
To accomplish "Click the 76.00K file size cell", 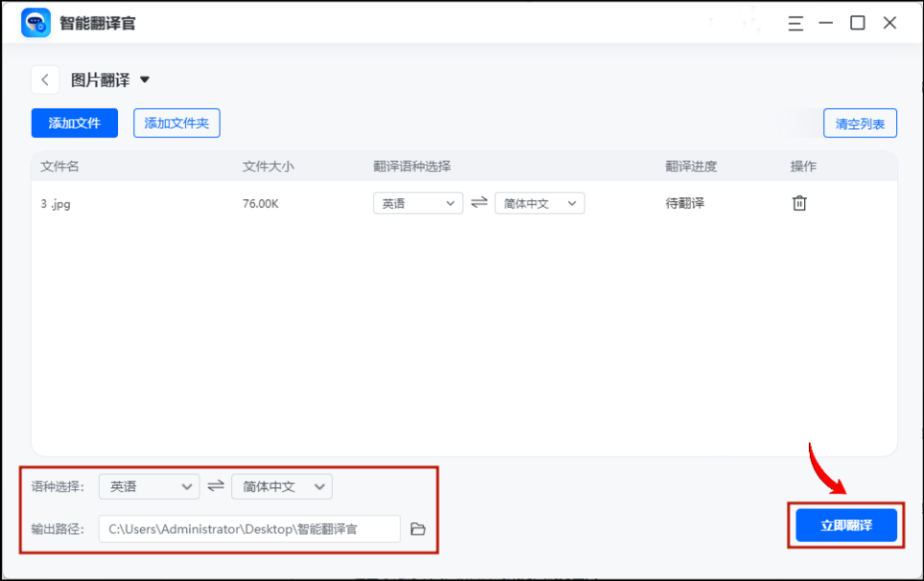I will (x=260, y=203).
